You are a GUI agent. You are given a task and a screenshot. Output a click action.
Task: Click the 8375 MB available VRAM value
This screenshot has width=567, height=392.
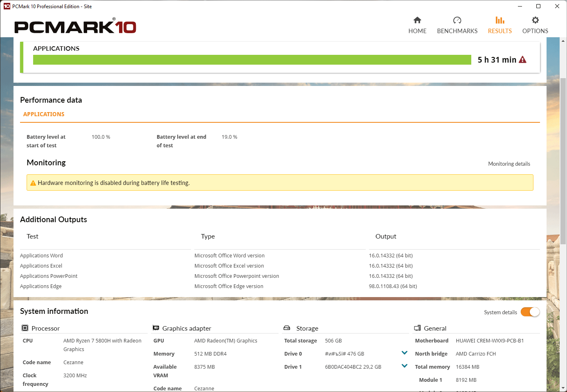click(x=205, y=367)
